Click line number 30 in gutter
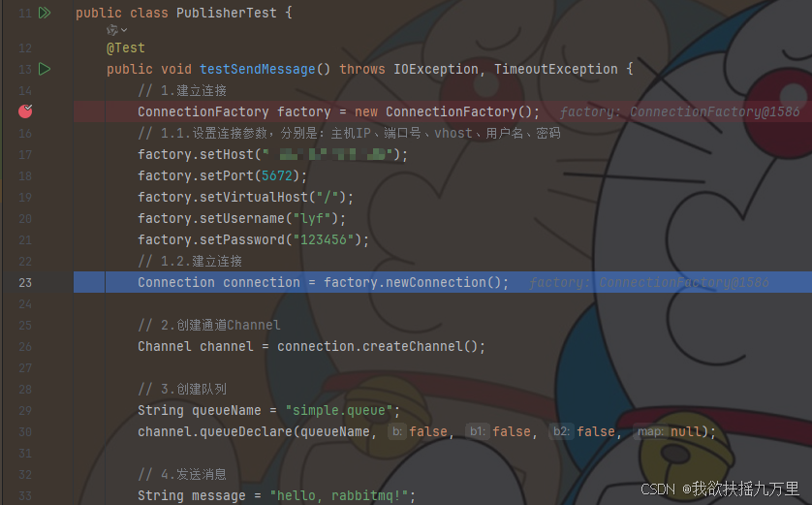812x505 pixels. pos(25,432)
